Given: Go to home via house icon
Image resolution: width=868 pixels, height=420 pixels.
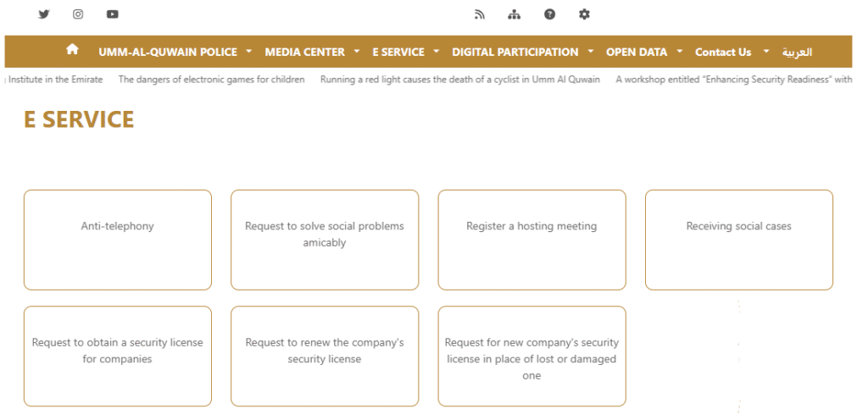Looking at the screenshot, I should coord(72,49).
